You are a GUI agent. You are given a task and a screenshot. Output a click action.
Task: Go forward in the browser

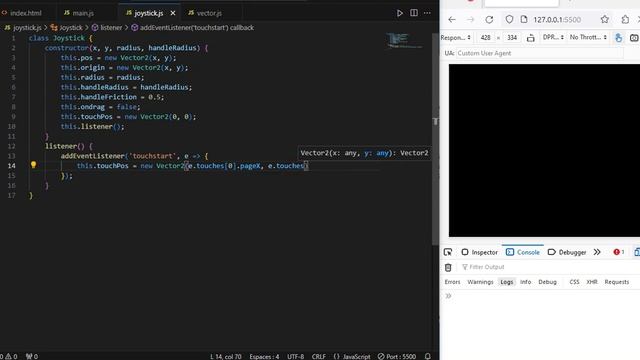(470, 19)
